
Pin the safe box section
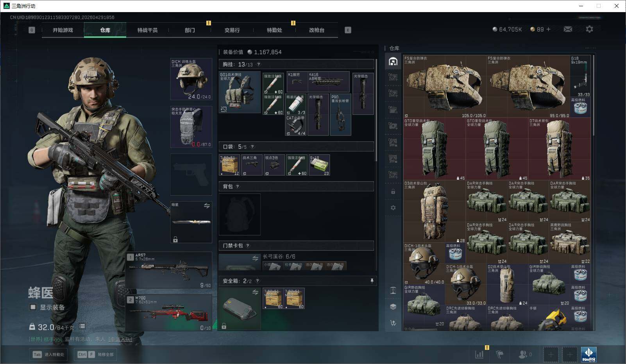point(372,281)
